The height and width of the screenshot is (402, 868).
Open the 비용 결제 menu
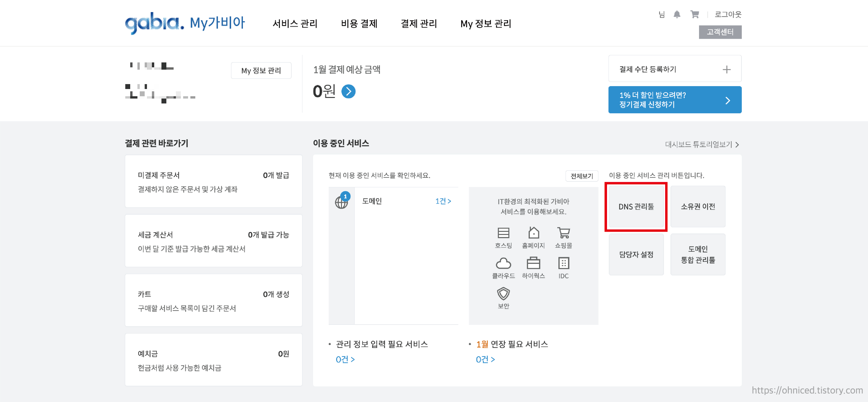(x=359, y=24)
